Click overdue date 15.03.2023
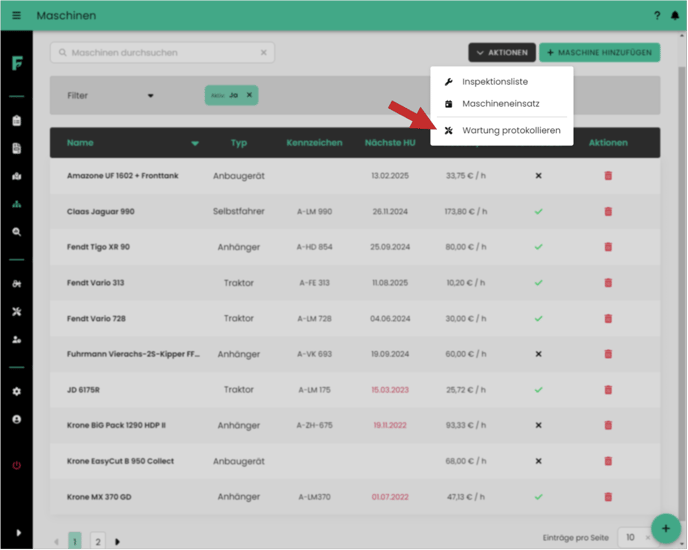This screenshot has width=688, height=550. (x=390, y=390)
